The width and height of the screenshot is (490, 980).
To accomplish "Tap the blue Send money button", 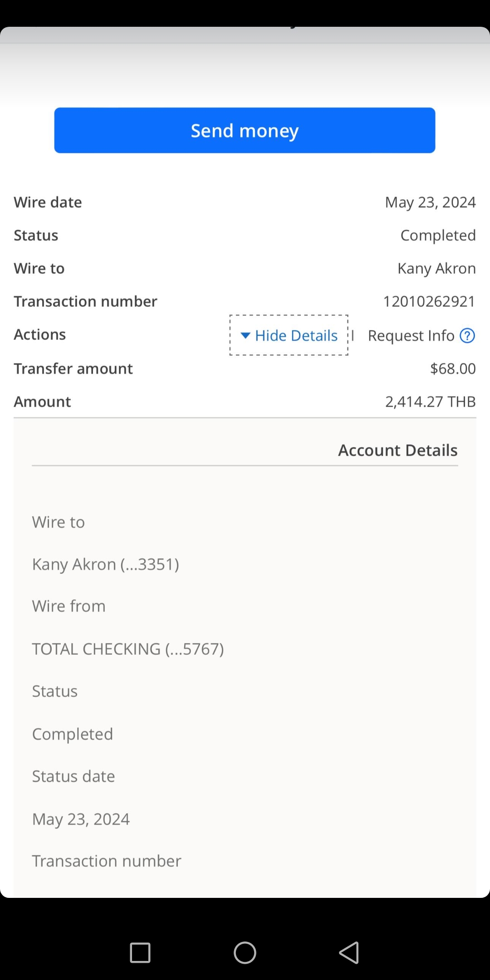I will (245, 130).
